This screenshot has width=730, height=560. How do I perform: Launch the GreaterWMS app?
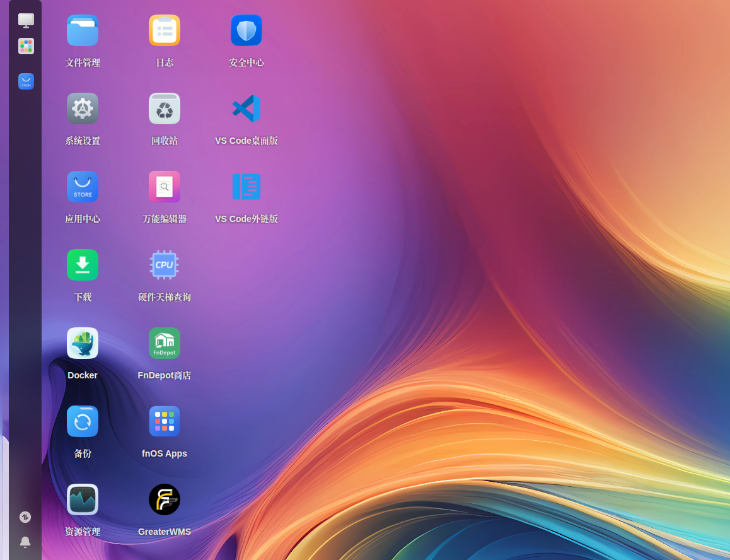[x=165, y=500]
